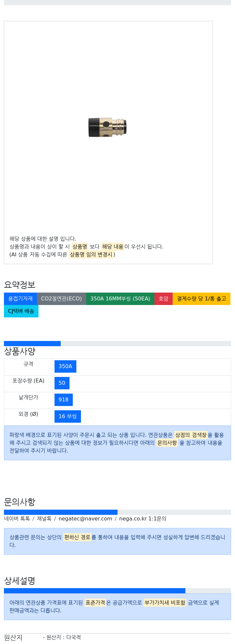Click the highlighted 표준가격 text
This screenshot has width=235, height=644.
point(95,602)
